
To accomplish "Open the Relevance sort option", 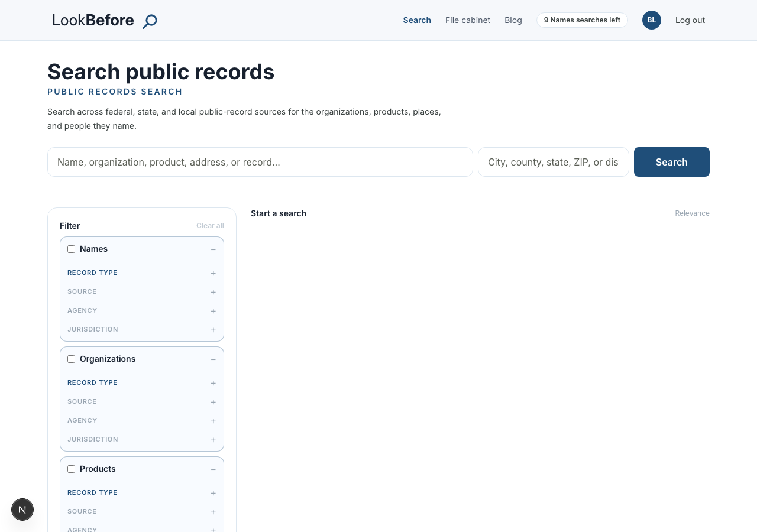I will coord(692,213).
